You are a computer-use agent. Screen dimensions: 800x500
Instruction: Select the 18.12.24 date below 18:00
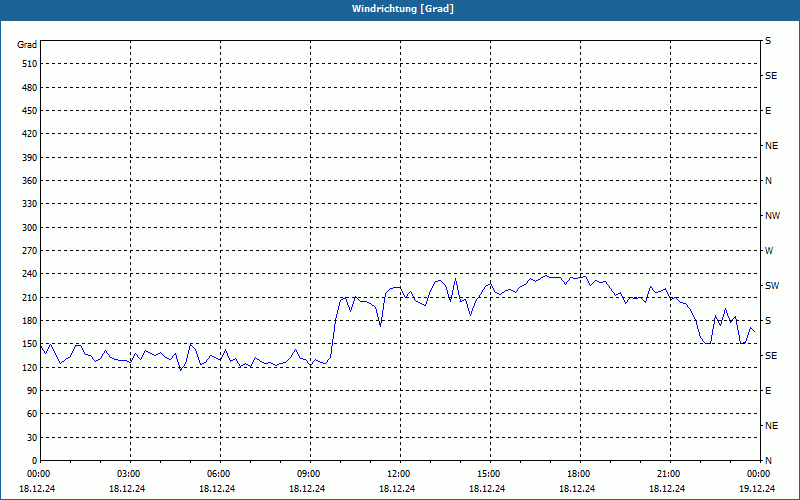(x=577, y=489)
